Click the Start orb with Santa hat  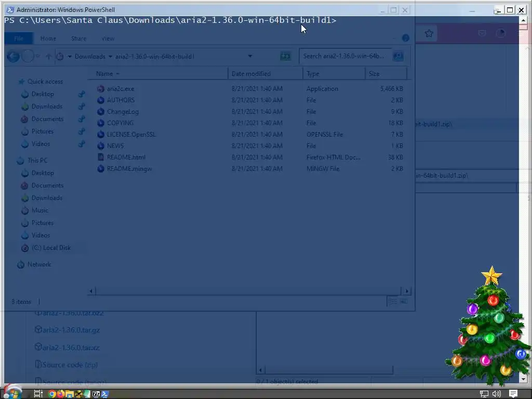coord(12,392)
